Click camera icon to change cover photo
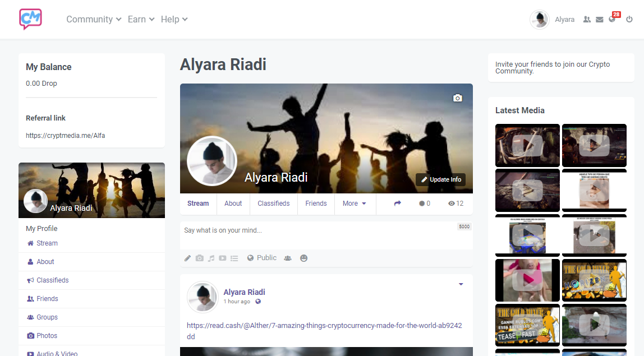 (458, 98)
